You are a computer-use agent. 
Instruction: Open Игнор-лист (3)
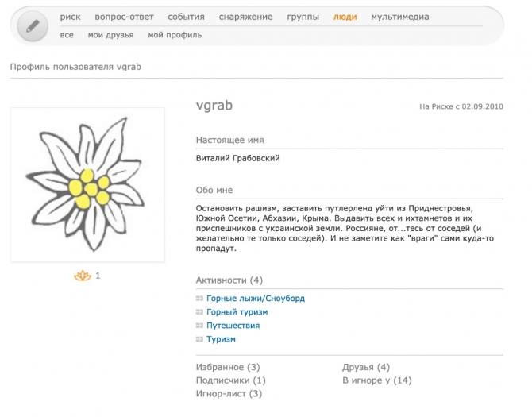(x=229, y=394)
